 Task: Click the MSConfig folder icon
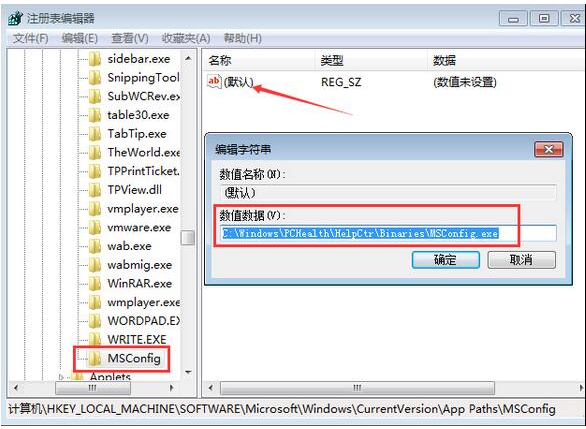point(94,358)
